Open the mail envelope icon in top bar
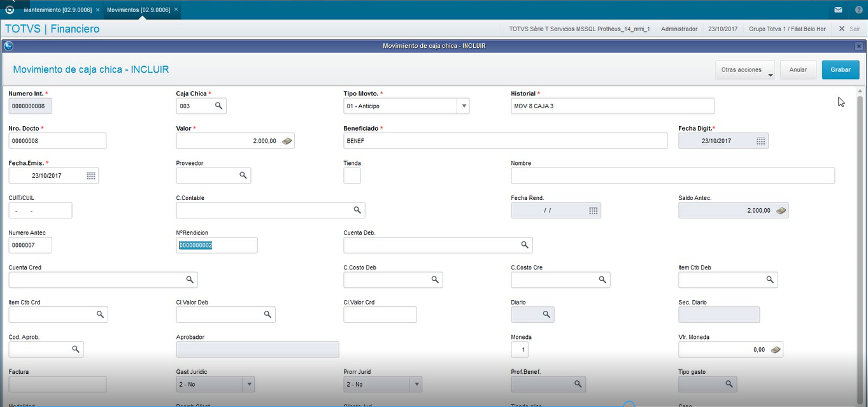Image resolution: width=868 pixels, height=407 pixels. (839, 10)
